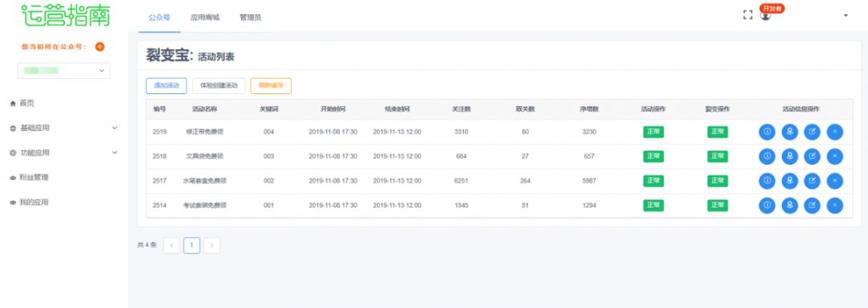Click the delete icon for activity 2518
Image resolution: width=868 pixels, height=308 pixels.
click(x=835, y=156)
